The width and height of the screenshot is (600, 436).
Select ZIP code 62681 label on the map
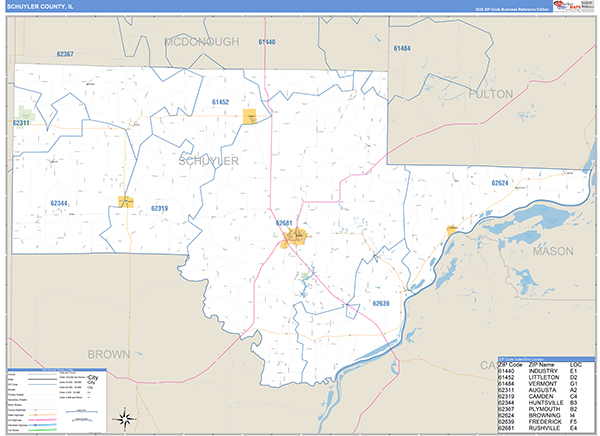click(284, 223)
